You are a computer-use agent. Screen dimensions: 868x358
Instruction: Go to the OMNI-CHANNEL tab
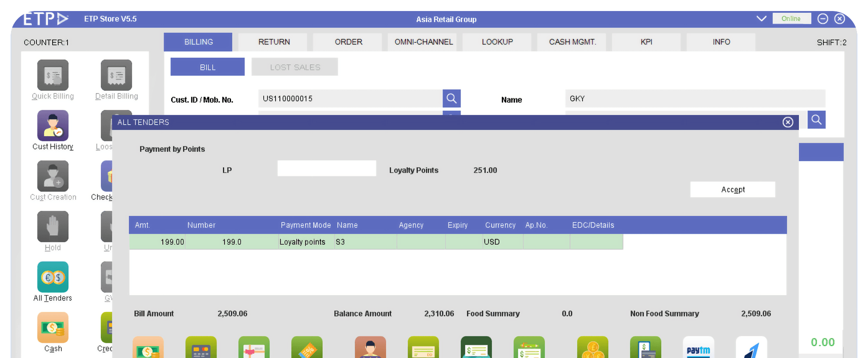423,42
